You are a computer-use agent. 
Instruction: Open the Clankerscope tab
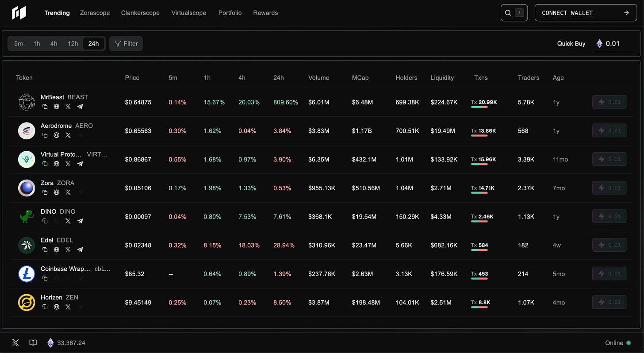click(x=140, y=13)
